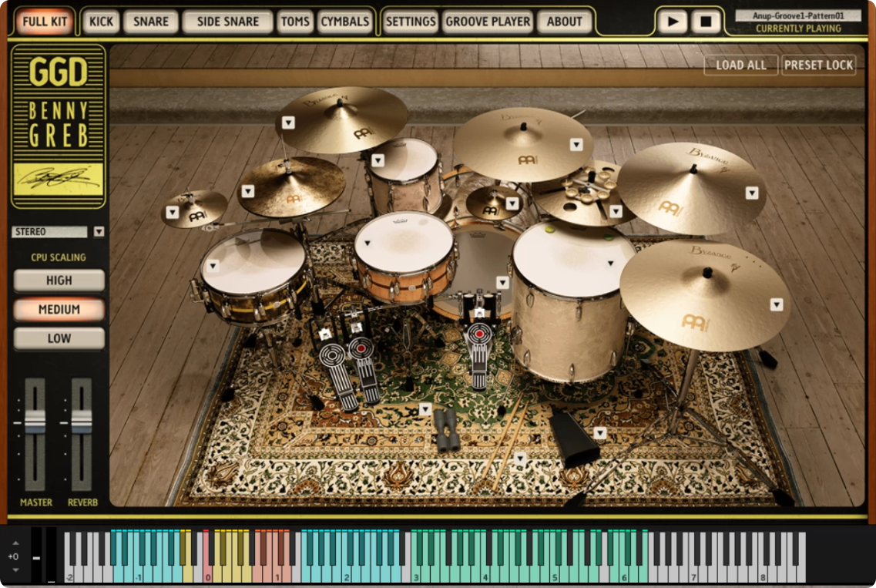
Task: Open the lower-right crash cymbal dropdown
Action: [x=777, y=304]
